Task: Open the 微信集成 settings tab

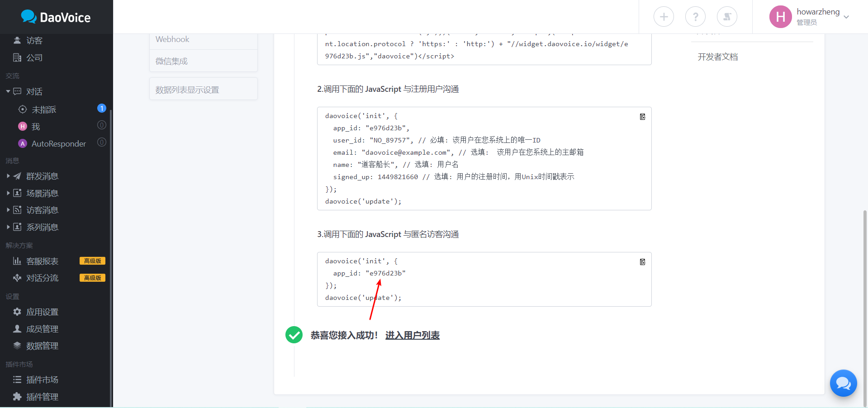Action: (204, 61)
